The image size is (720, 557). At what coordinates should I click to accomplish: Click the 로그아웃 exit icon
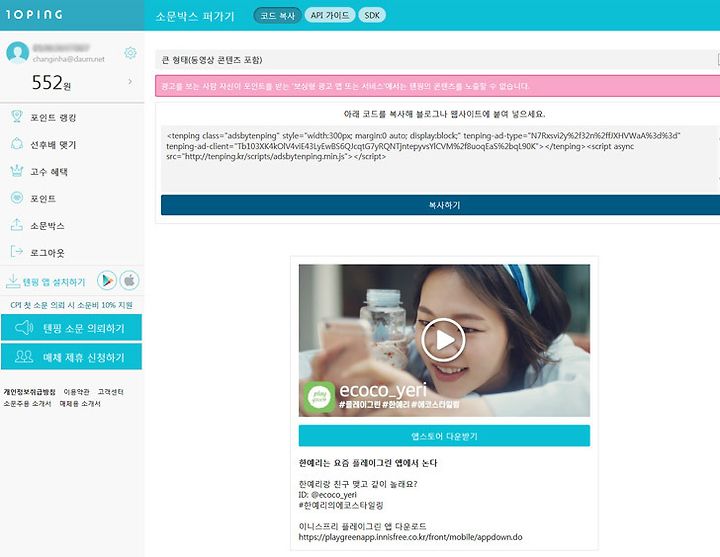[x=17, y=252]
